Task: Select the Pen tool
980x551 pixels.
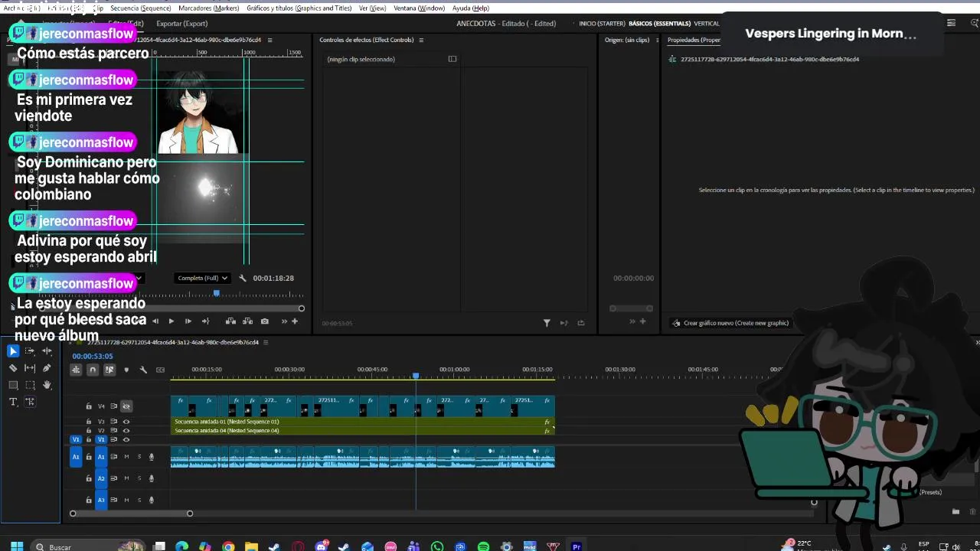Action: tap(47, 368)
